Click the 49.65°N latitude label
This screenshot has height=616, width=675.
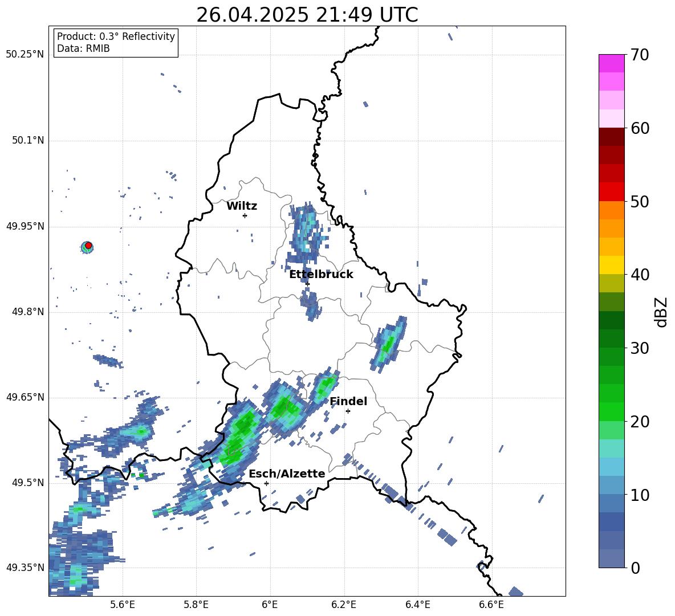[25, 397]
